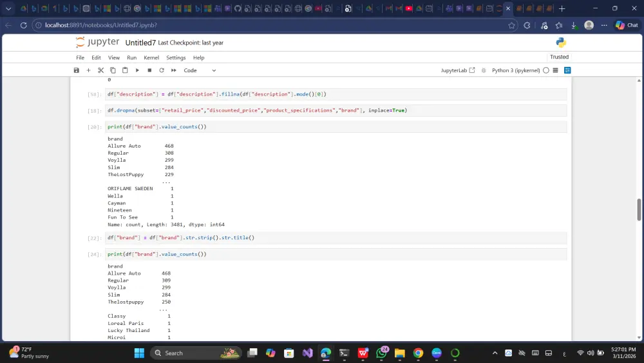Click the Thelostpuppy 250 output row
This screenshot has height=363, width=644.
point(139,302)
